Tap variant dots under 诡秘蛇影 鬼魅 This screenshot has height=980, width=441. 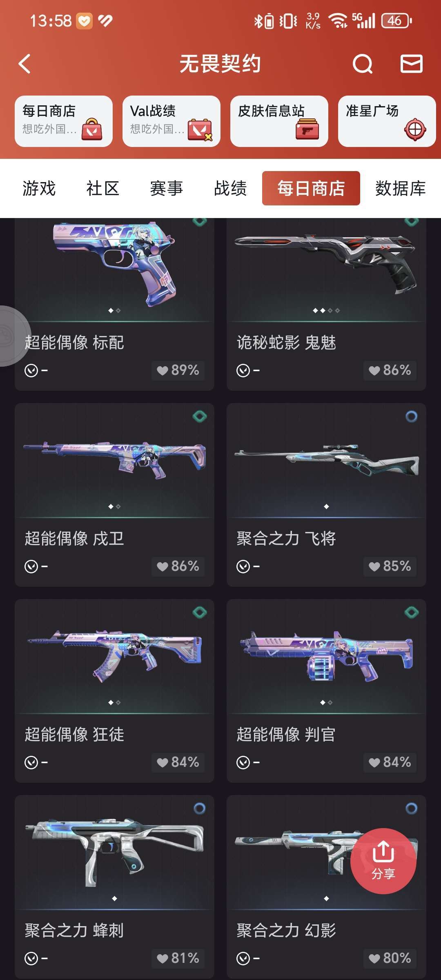click(x=326, y=311)
